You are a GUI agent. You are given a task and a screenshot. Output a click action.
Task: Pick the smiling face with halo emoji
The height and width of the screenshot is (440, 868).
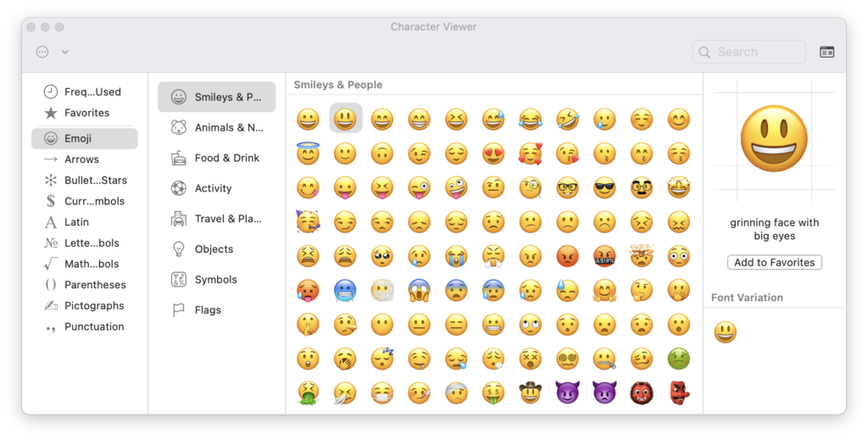tap(308, 153)
